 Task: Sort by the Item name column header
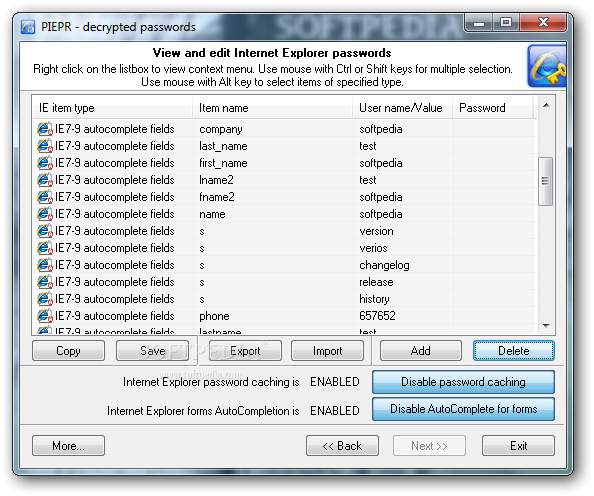[x=273, y=108]
